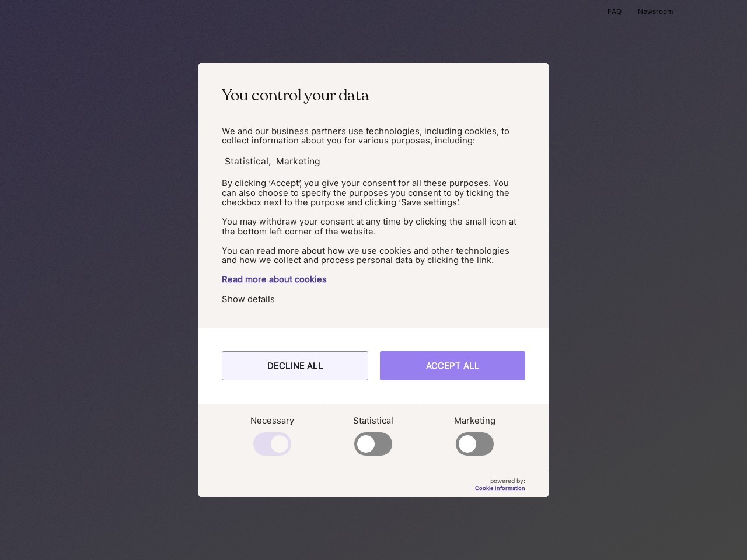Image resolution: width=747 pixels, height=560 pixels.
Task: Click the Necessary category label
Action: click(272, 421)
